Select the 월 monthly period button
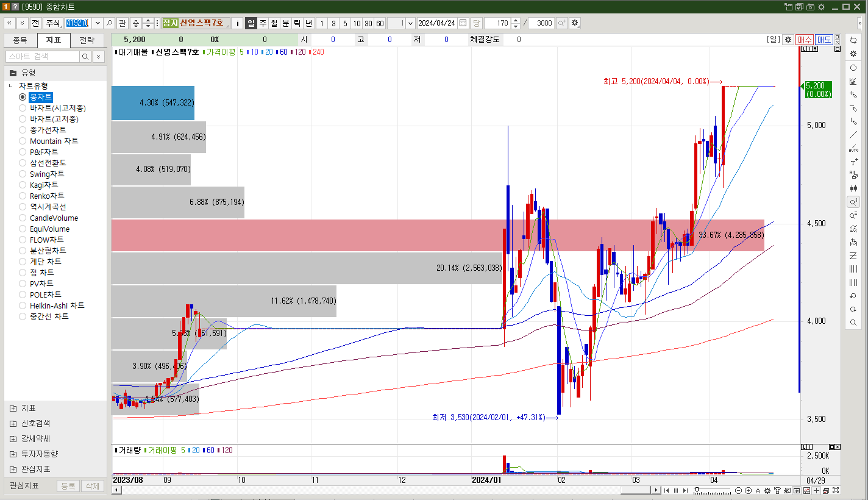This screenshot has height=500, width=868. [x=274, y=23]
